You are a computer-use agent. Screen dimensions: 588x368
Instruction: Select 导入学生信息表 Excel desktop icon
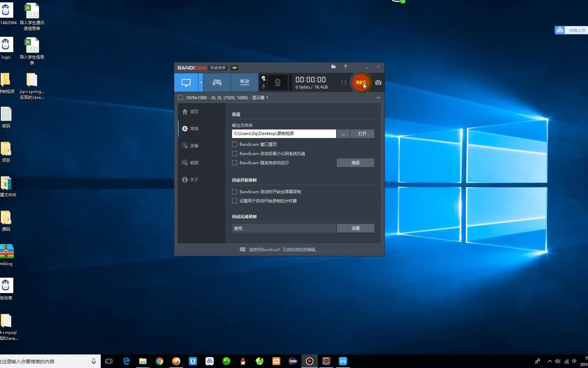(32, 51)
